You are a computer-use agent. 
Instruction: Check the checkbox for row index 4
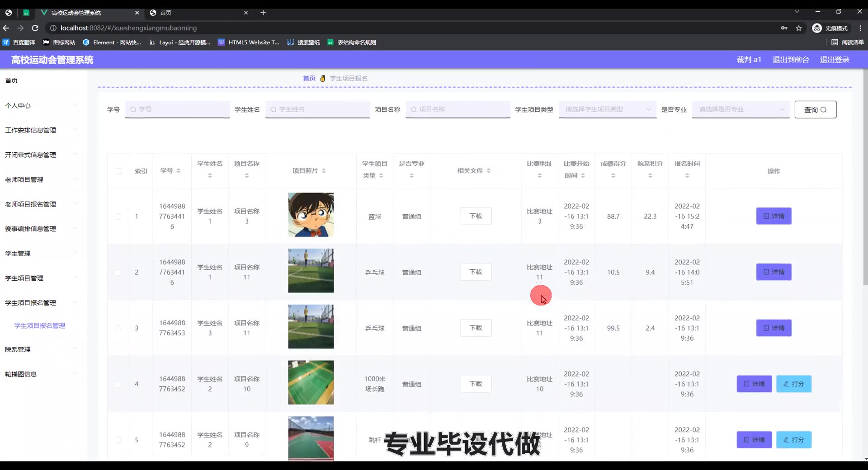[x=118, y=385]
